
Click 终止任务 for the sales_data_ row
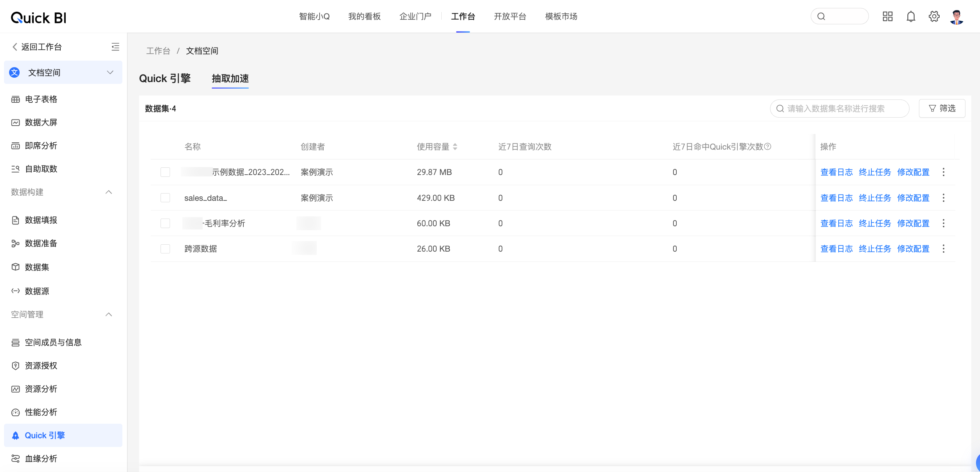tap(875, 198)
